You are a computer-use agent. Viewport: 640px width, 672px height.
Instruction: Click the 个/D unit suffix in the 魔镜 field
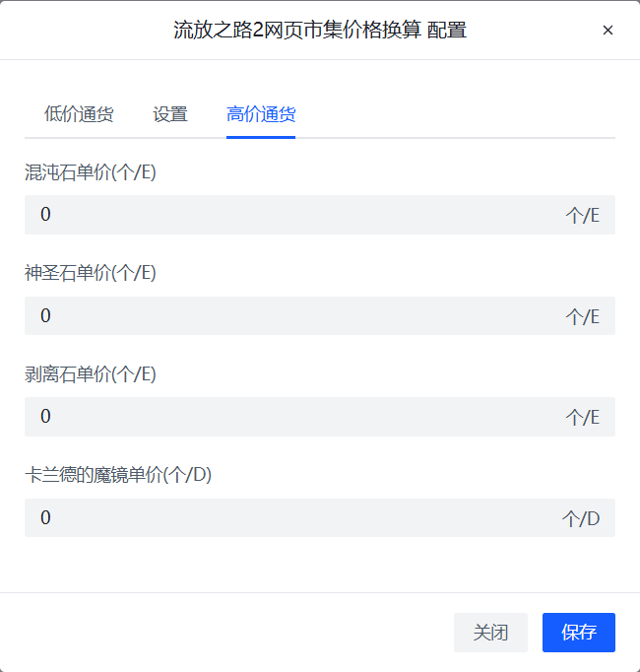point(581,519)
